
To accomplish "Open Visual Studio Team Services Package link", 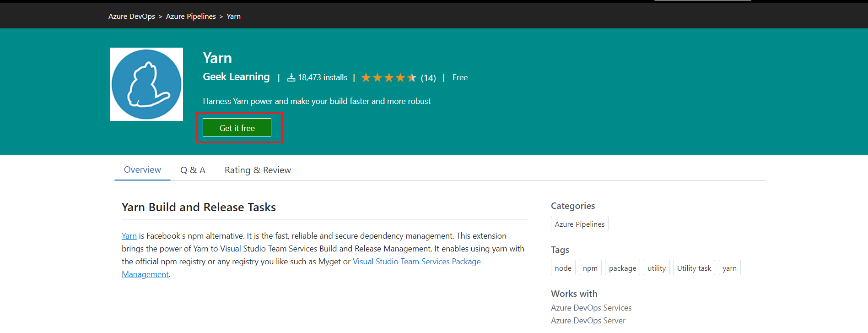I will 416,262.
